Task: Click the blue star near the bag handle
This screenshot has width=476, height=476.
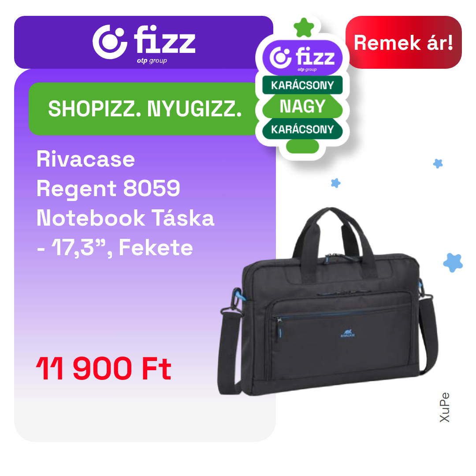Action: pos(335,183)
